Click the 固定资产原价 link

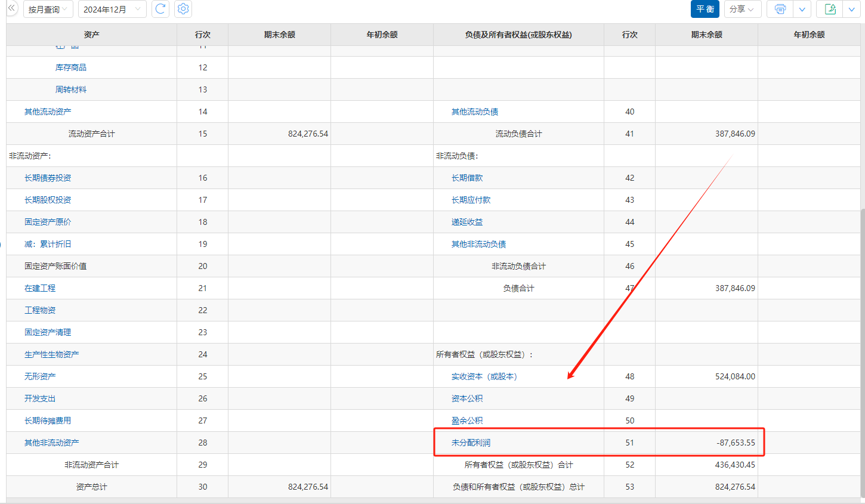(48, 222)
